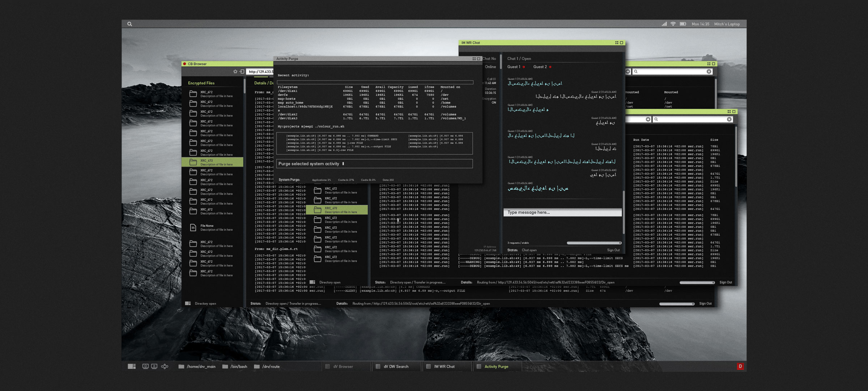The image size is (868, 391).
Task: Click the Cache A: 27% readout
Action: (x=346, y=180)
